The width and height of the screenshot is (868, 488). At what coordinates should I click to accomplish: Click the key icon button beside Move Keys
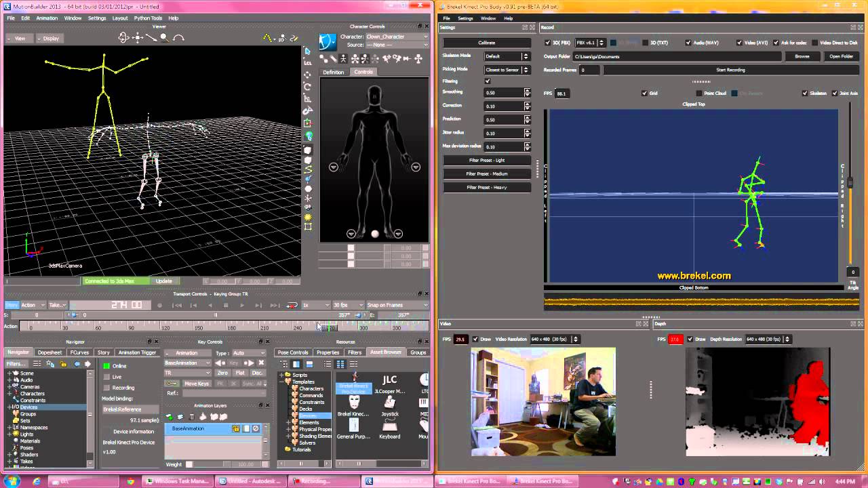(x=172, y=384)
